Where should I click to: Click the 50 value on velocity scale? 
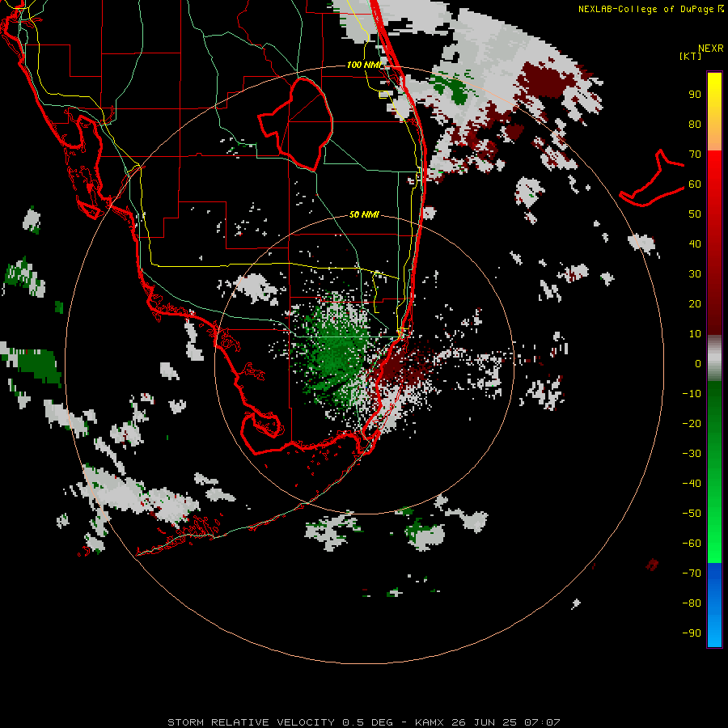tap(695, 214)
